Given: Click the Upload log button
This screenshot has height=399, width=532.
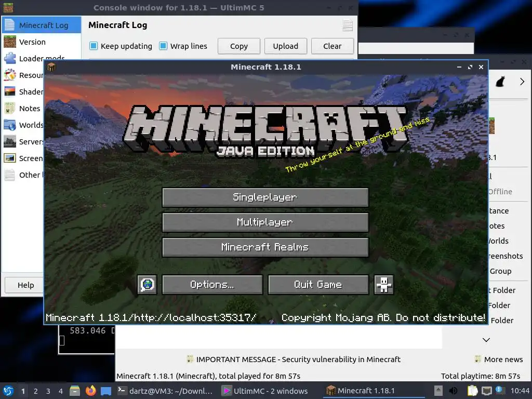Looking at the screenshot, I should 286,46.
